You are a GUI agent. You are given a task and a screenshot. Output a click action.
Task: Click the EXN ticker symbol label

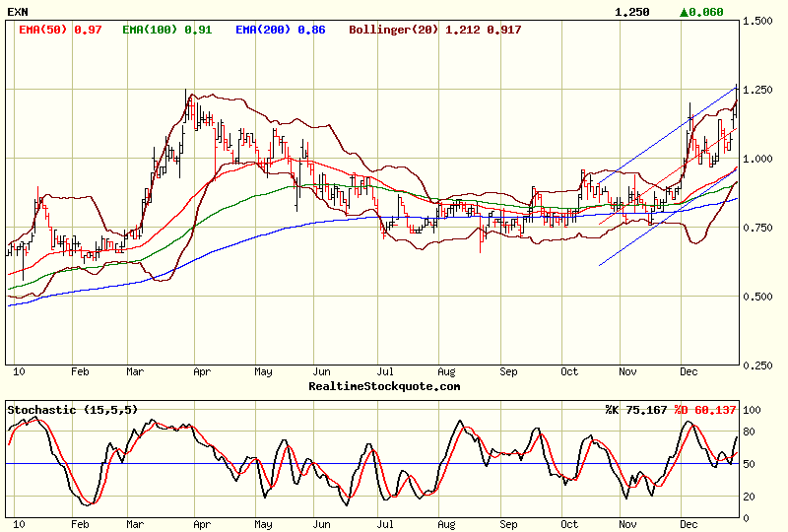[18, 12]
